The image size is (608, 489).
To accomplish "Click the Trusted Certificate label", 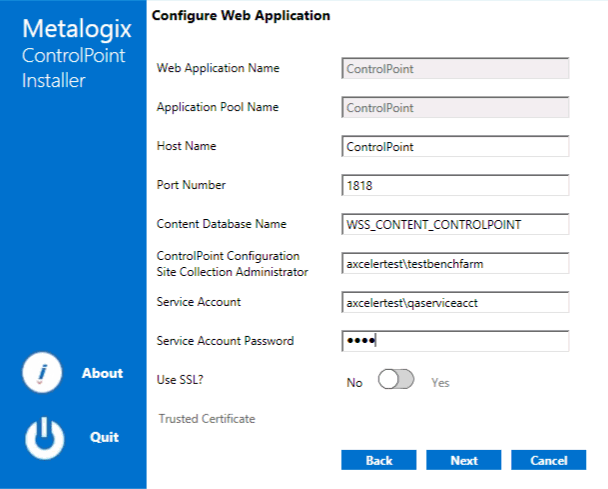I will click(207, 418).
